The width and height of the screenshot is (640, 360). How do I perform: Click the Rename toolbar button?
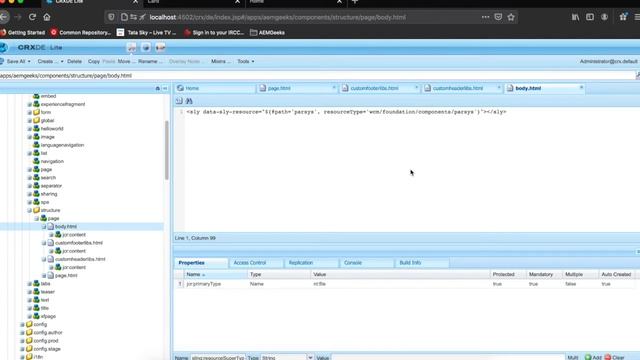(x=150, y=61)
